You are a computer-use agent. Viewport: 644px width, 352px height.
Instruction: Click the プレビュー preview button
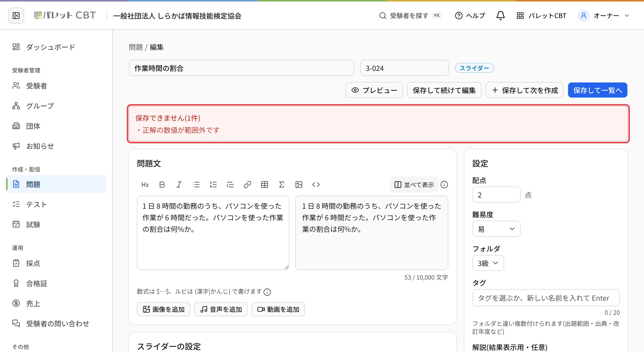[x=374, y=90]
